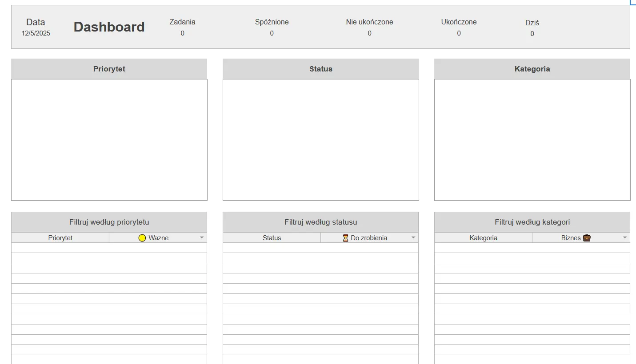Click the Nie ukończone counter

[x=369, y=33]
